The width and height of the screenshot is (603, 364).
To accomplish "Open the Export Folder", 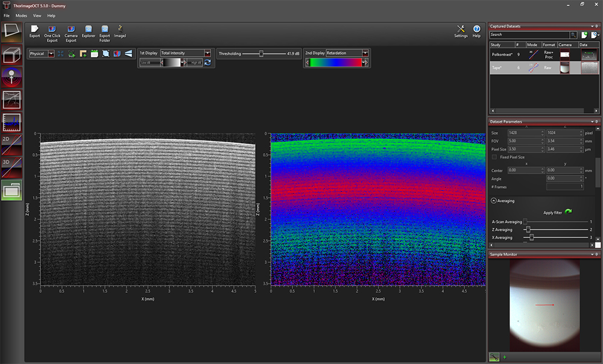I will 105,30.
